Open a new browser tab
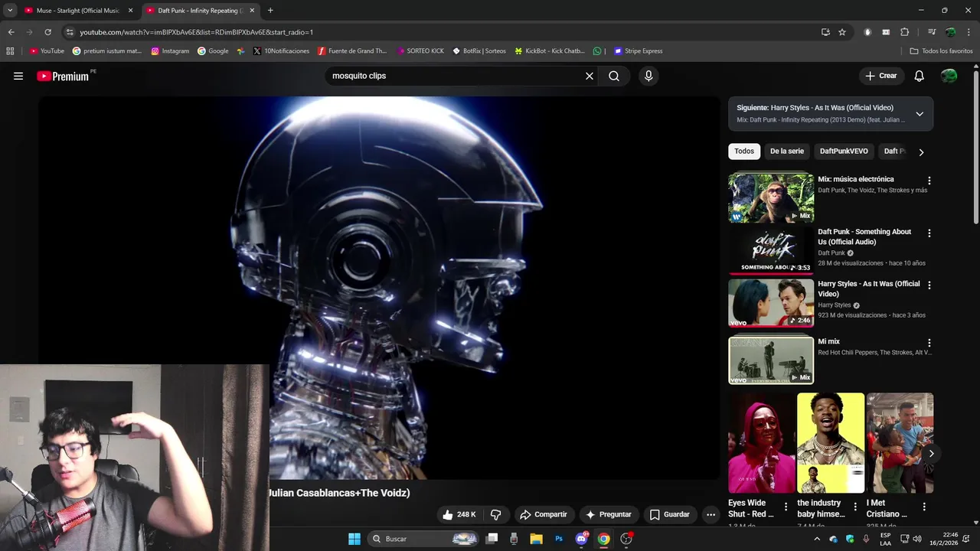 click(270, 11)
